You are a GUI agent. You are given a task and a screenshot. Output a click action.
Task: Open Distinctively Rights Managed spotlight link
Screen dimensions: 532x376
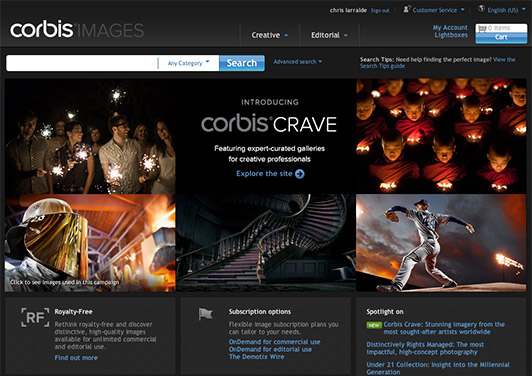click(x=425, y=348)
